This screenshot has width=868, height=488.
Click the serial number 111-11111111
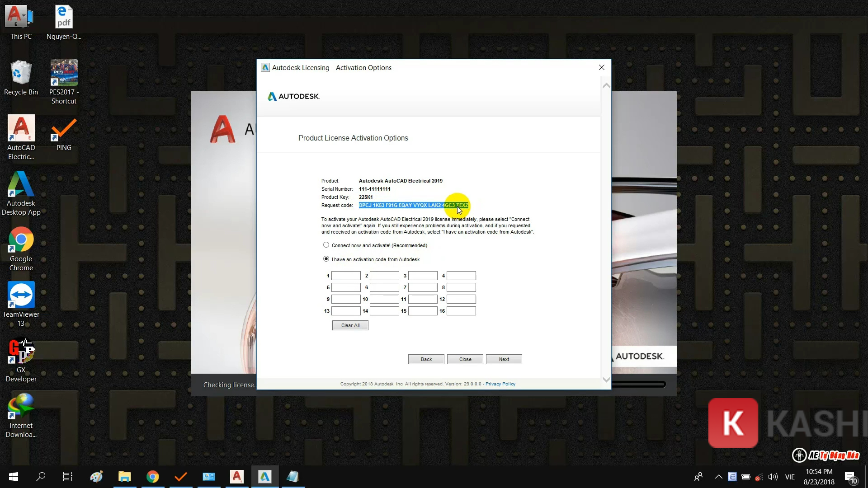pyautogui.click(x=375, y=189)
